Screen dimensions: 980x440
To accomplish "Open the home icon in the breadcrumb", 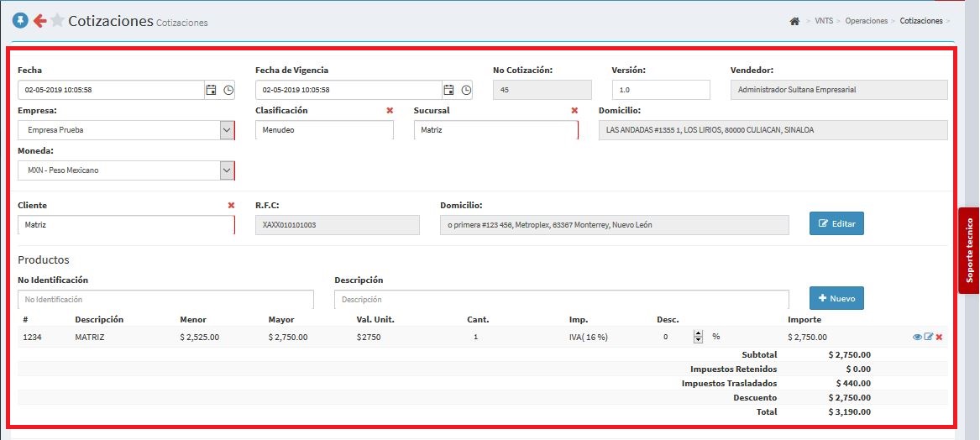I will point(794,21).
